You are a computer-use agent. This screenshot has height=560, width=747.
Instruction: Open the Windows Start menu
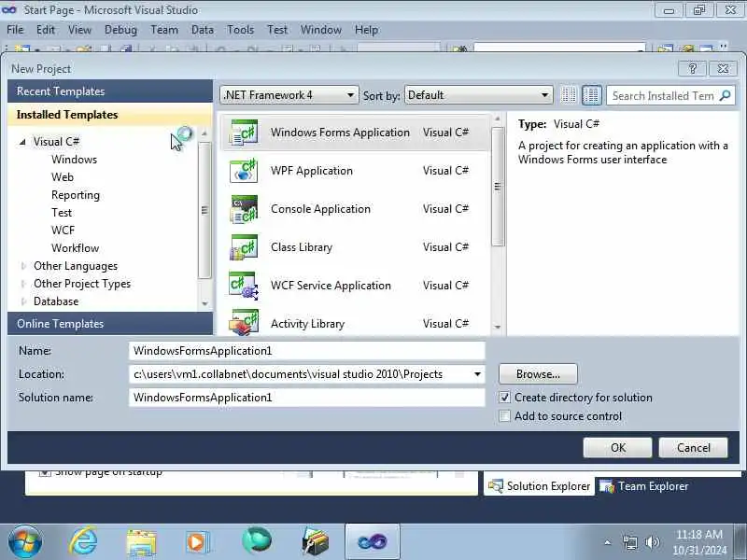pos(25,542)
